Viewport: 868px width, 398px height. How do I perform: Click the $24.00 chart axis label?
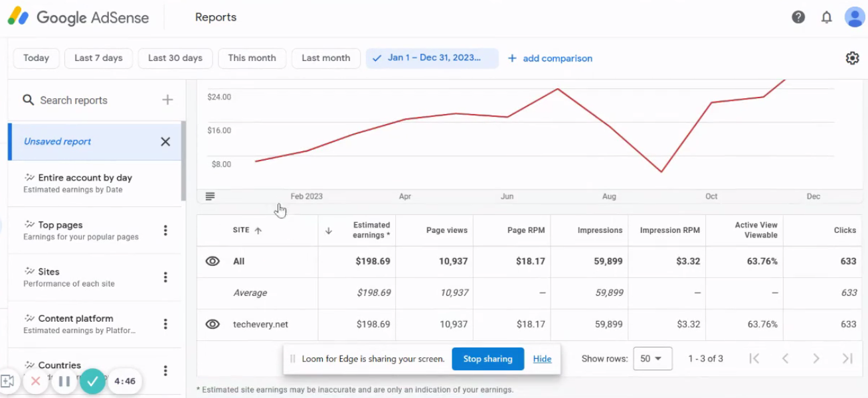pyautogui.click(x=219, y=97)
